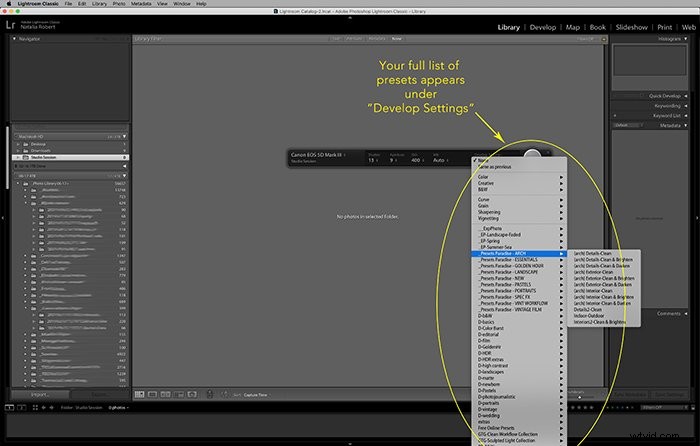This screenshot has width=700, height=446.
Task: Click the Lr logo identity plate
Action: tap(11, 25)
